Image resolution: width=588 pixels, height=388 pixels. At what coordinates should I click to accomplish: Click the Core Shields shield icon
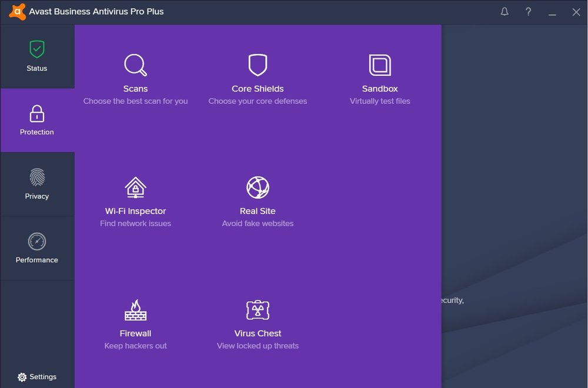[258, 65]
